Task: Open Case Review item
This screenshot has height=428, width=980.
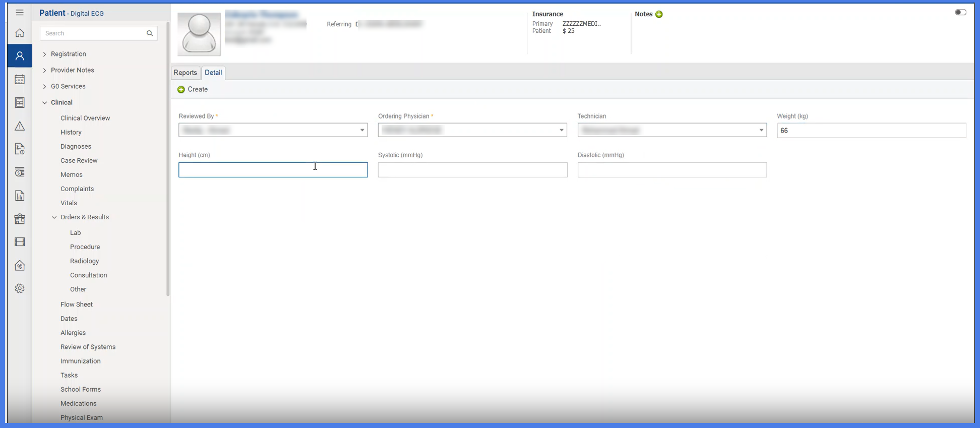Action: tap(79, 160)
